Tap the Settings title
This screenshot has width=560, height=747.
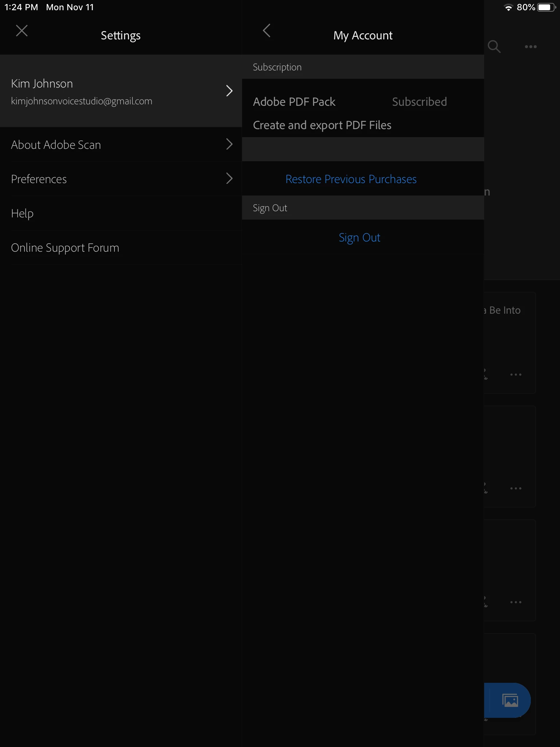[x=121, y=35]
